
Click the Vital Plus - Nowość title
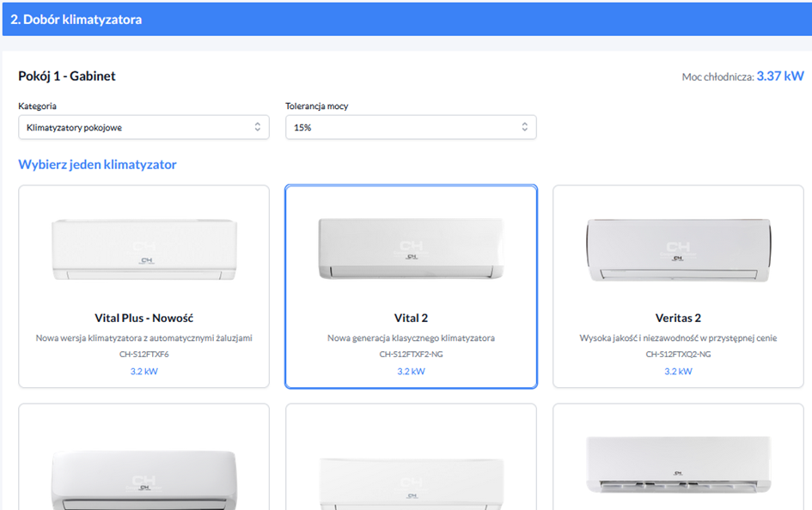coord(143,318)
